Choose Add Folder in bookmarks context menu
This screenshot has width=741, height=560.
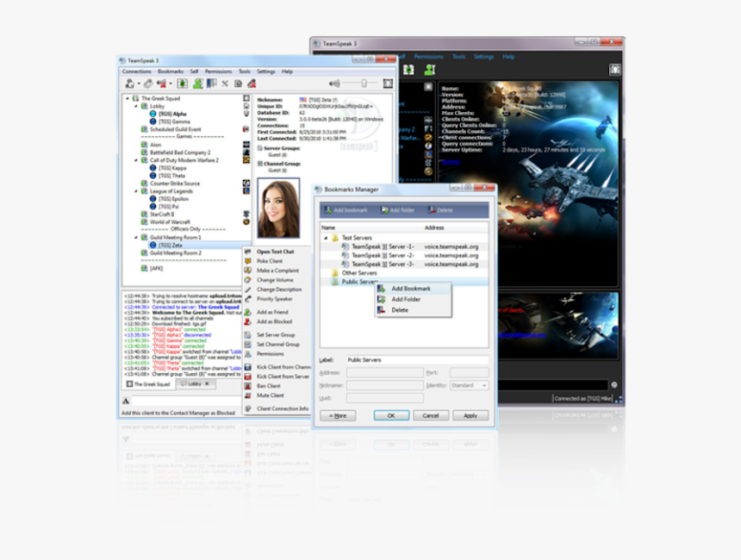pos(406,300)
